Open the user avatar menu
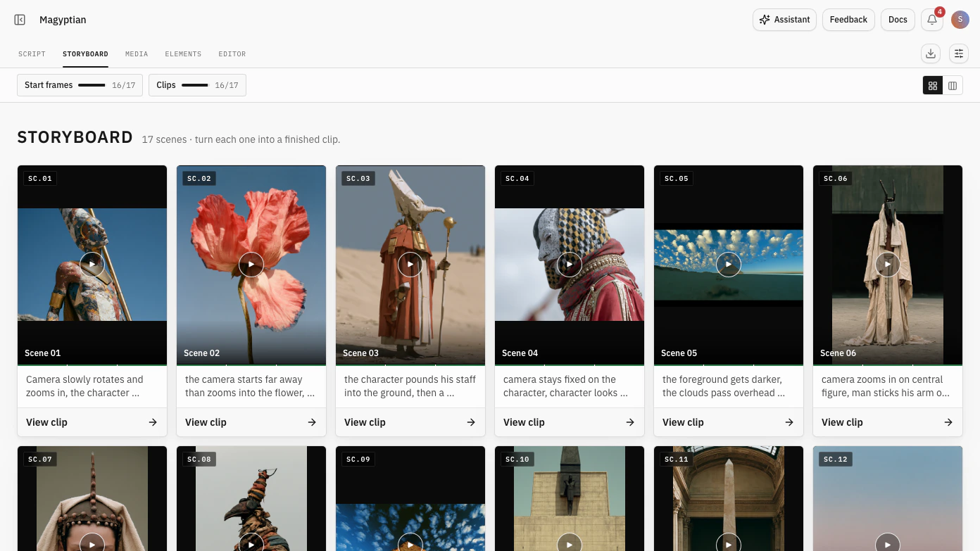The height and width of the screenshot is (551, 980). tap(960, 20)
